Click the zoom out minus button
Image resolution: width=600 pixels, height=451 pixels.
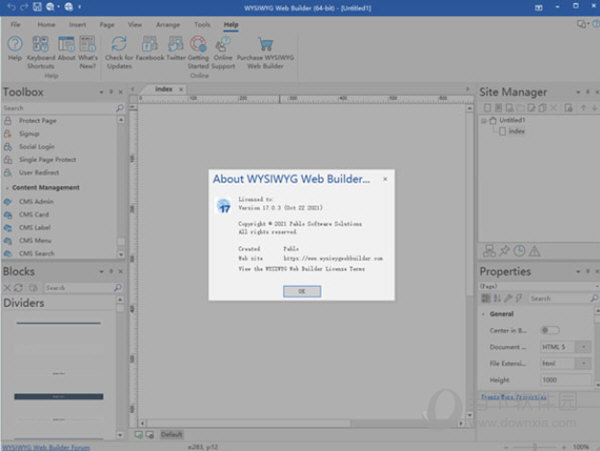coord(506,447)
